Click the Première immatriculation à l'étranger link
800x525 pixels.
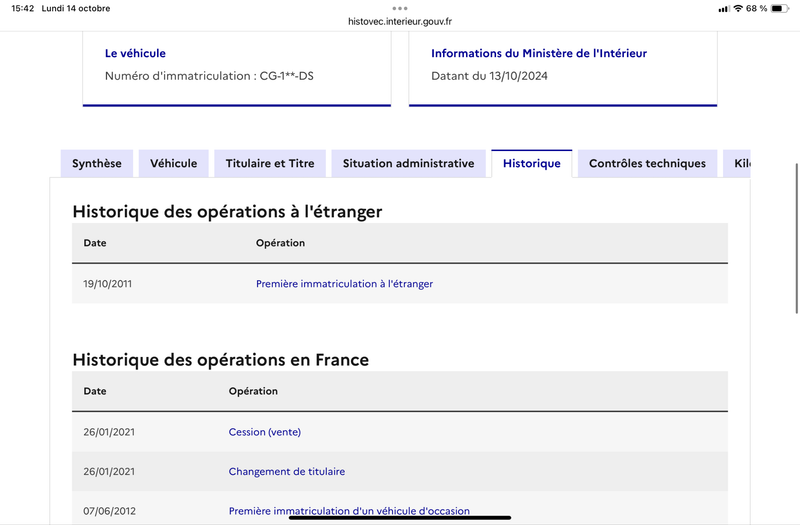point(344,284)
